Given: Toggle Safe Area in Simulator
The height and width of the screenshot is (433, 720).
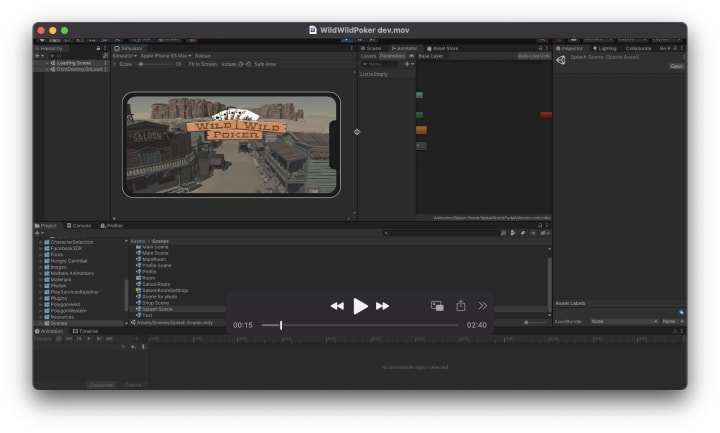Looking at the screenshot, I should tap(265, 64).
